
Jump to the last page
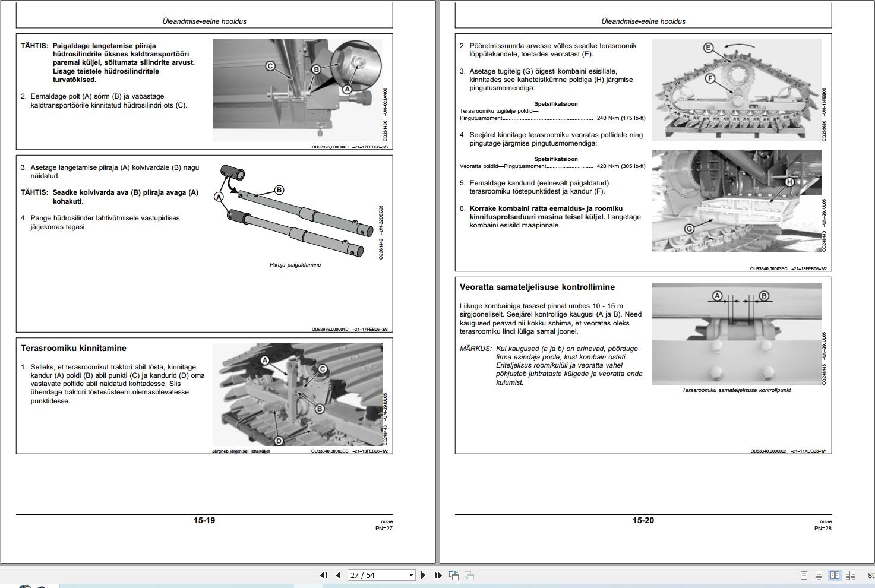click(438, 575)
